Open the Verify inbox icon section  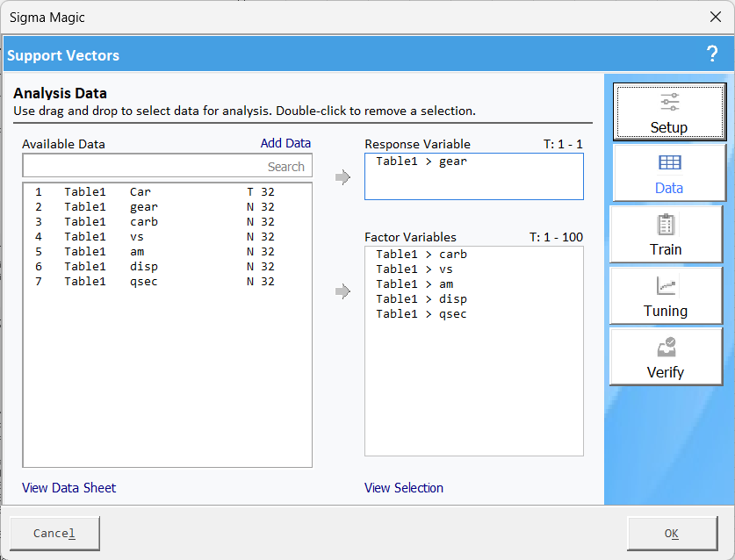click(x=666, y=357)
